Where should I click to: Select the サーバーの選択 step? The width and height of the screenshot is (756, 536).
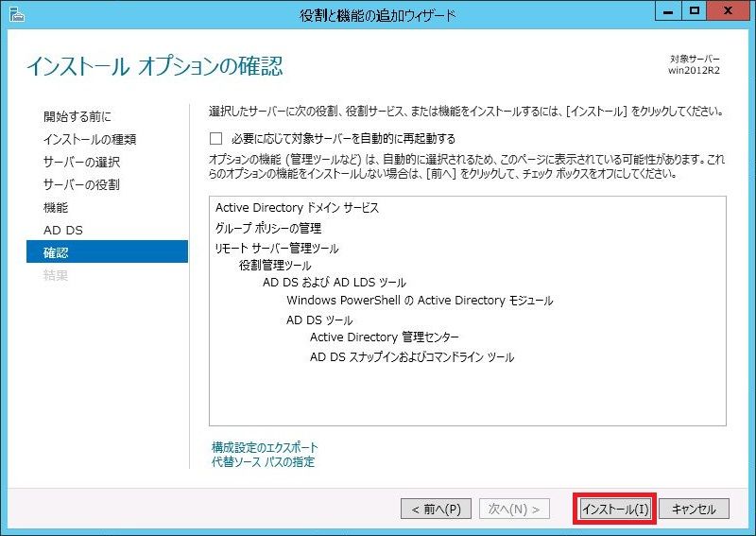[81, 162]
